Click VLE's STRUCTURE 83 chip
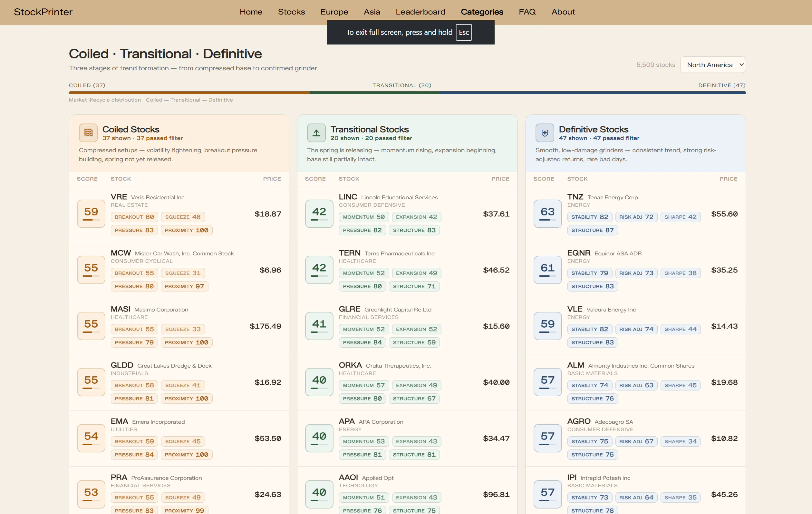The height and width of the screenshot is (514, 812). pos(592,342)
